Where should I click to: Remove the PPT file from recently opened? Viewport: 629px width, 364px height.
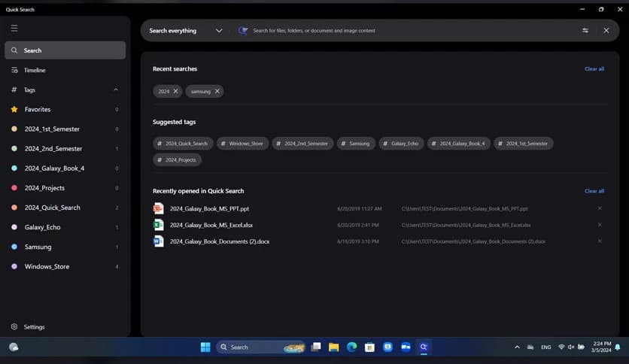pyautogui.click(x=600, y=208)
